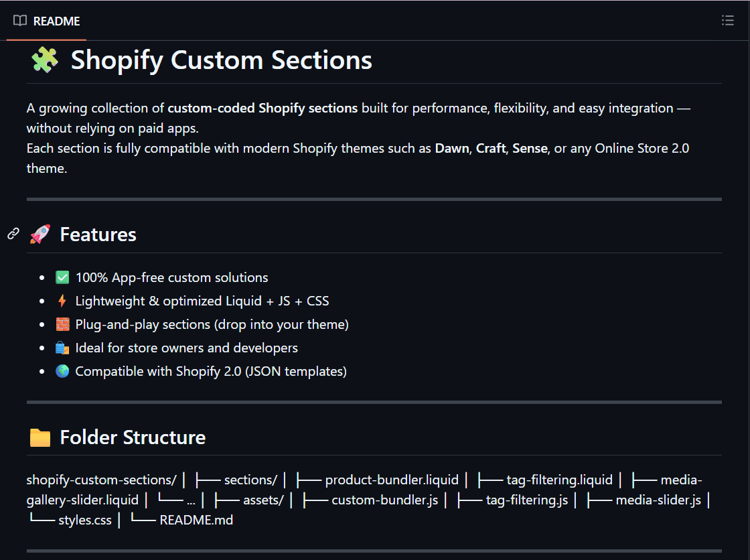Click the shopping bag emoji bullet
This screenshot has height=560, width=750.
61,347
